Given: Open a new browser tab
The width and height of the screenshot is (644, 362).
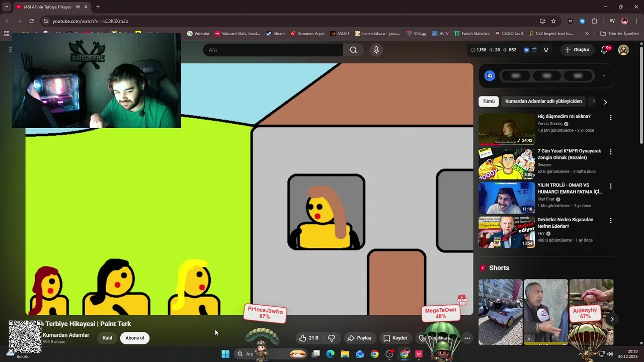Looking at the screenshot, I should pyautogui.click(x=98, y=7).
